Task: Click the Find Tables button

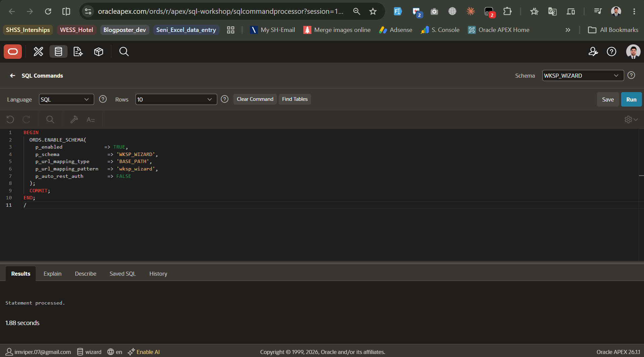Action: [x=295, y=99]
